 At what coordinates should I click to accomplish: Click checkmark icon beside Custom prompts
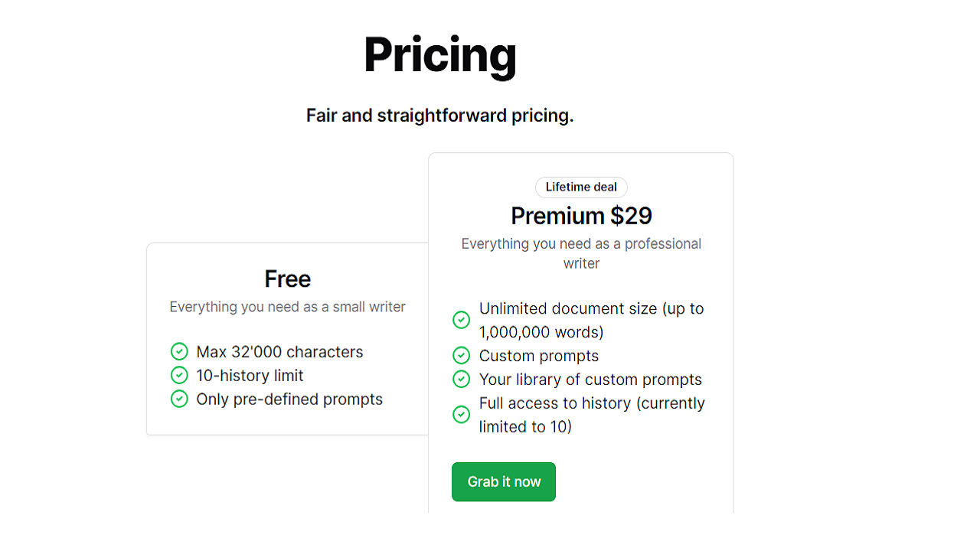pyautogui.click(x=462, y=356)
